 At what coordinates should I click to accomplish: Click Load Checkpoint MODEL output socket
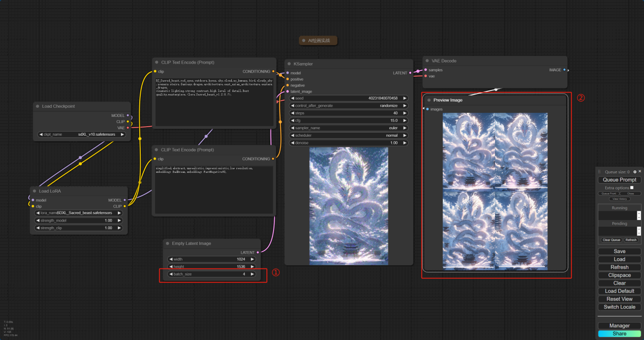click(x=128, y=115)
